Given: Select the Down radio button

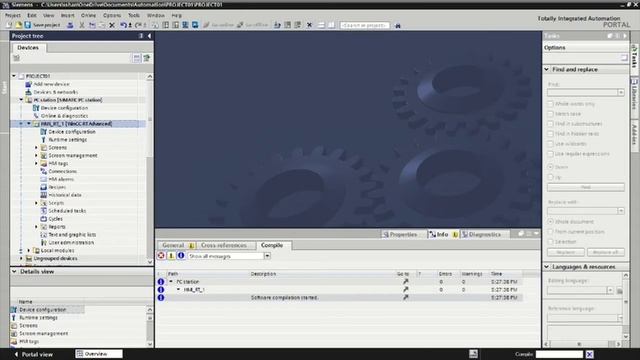Looking at the screenshot, I should pyautogui.click(x=550, y=167).
